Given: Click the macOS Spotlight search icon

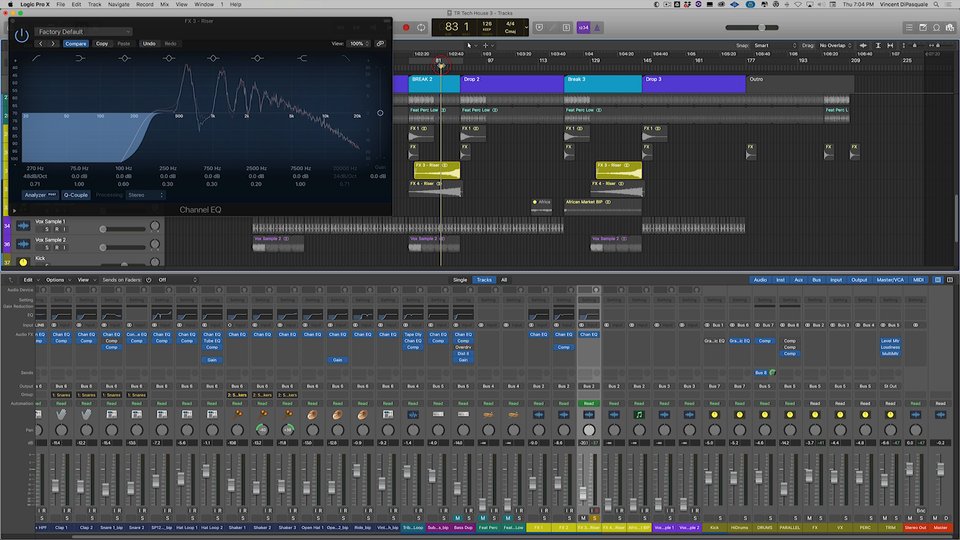Looking at the screenshot, I should 936,4.
